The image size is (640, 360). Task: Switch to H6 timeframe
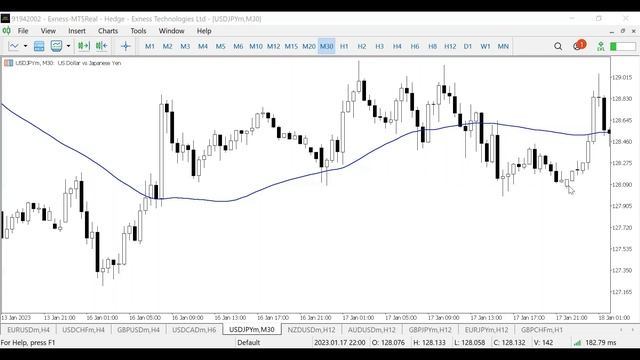(x=415, y=47)
